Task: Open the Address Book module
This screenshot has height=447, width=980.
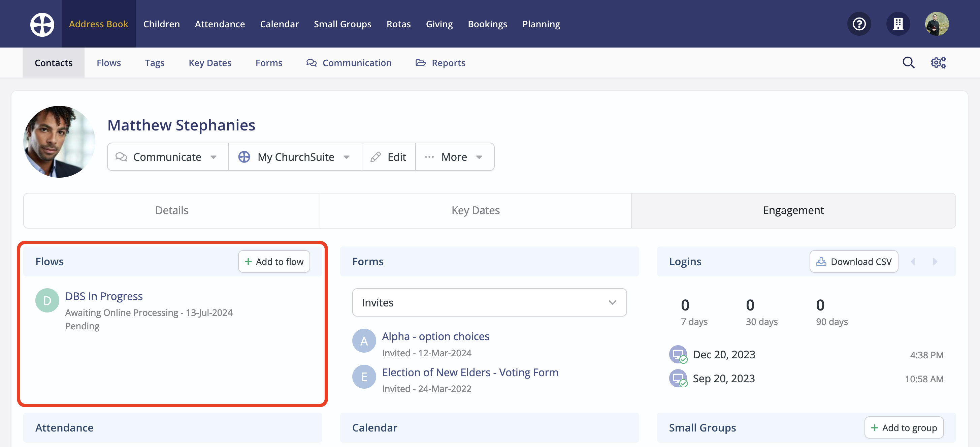Action: pyautogui.click(x=99, y=24)
